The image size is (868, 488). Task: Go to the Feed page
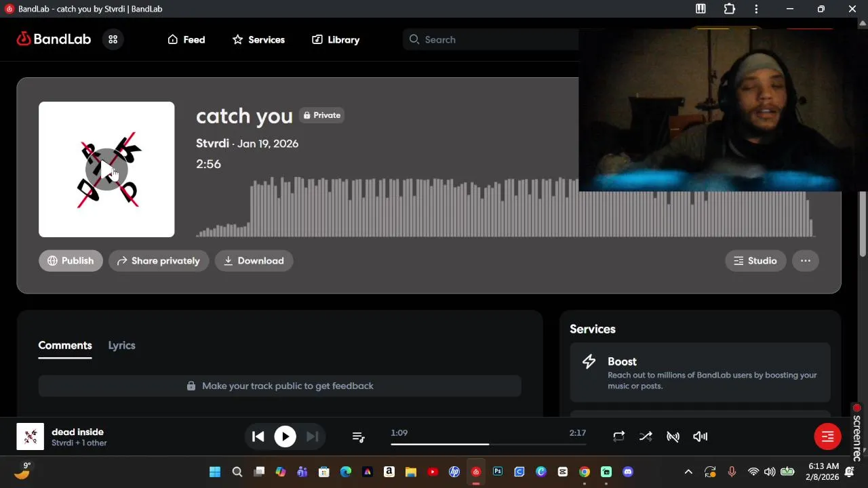[x=186, y=39]
